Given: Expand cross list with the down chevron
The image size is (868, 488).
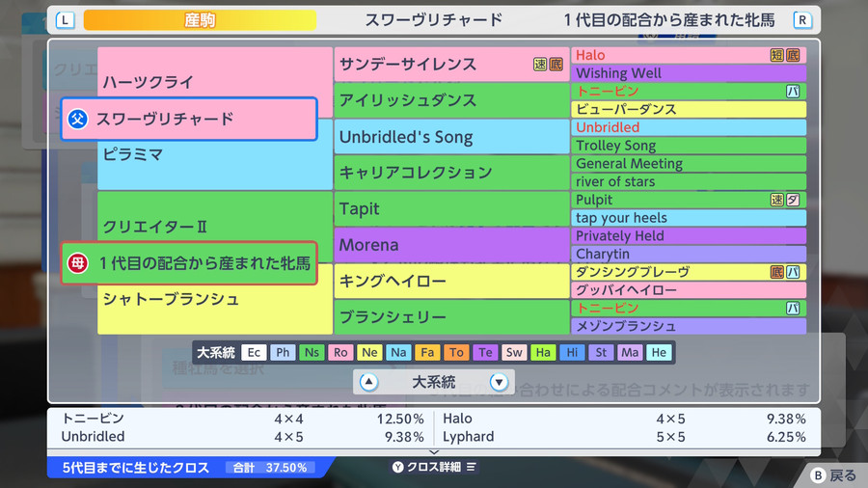Looking at the screenshot, I should [x=434, y=452].
